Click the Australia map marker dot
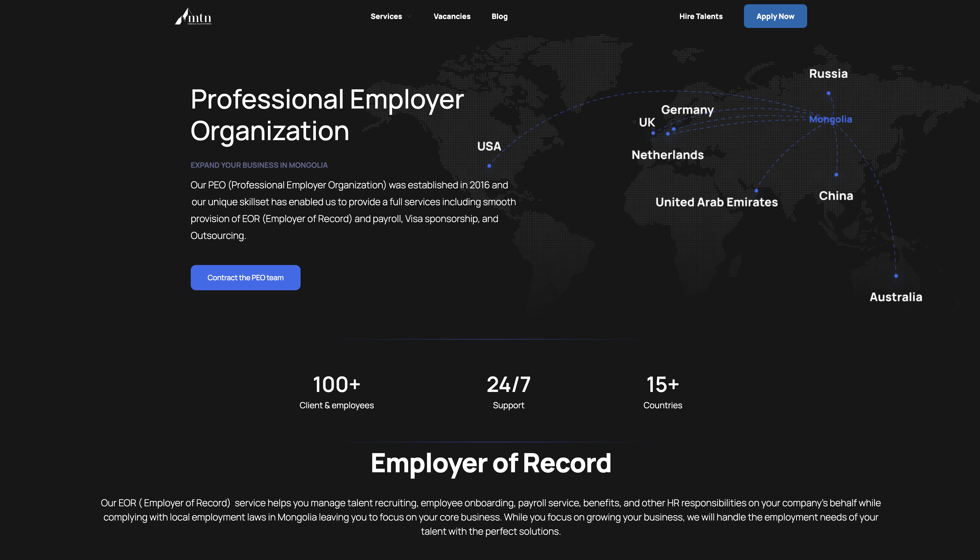This screenshot has height=560, width=980. (896, 276)
